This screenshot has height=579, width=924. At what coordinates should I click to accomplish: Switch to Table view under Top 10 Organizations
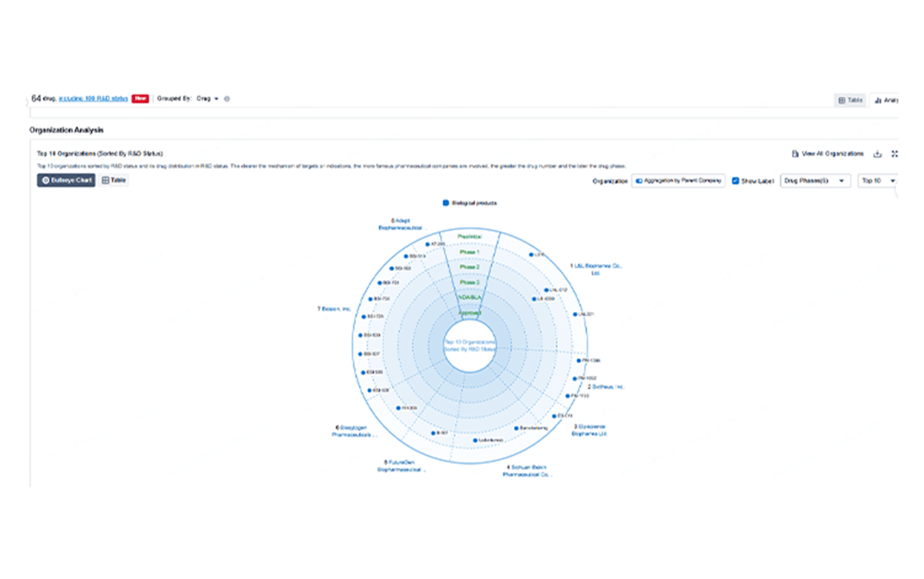[x=114, y=180]
